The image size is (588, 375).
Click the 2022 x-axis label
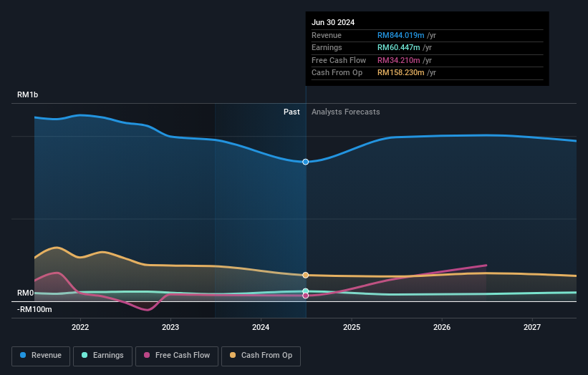[80, 327]
